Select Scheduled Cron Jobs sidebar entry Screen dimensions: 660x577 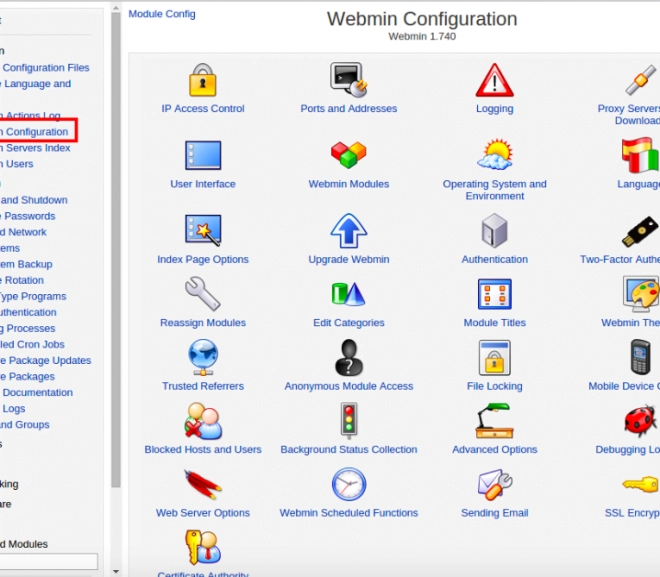point(32,344)
